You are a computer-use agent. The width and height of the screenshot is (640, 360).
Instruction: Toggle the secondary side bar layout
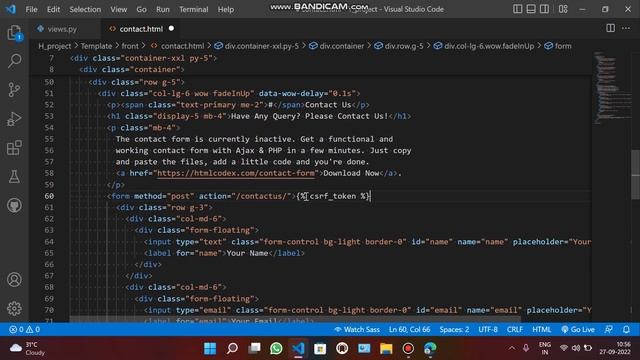544,9
